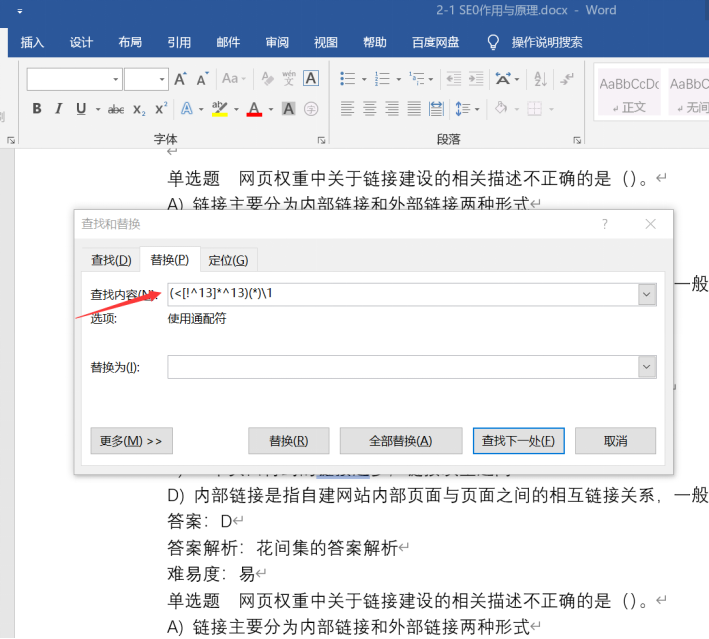Justify paragraph text
709x639 pixels.
tap(414, 109)
